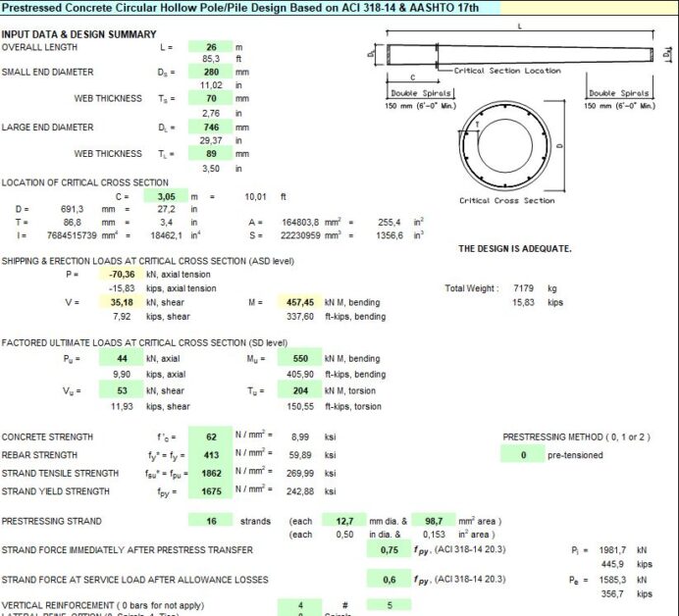
Task: Click the 10,01 ft conversion value
Action: click(255, 196)
